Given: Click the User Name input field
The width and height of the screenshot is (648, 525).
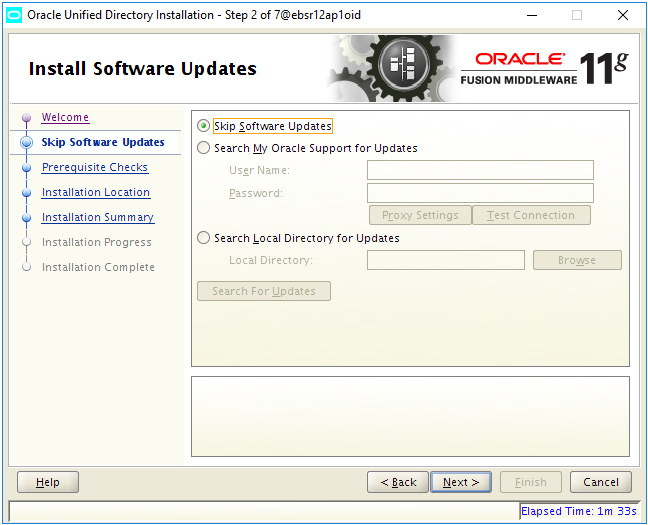Looking at the screenshot, I should tap(480, 170).
